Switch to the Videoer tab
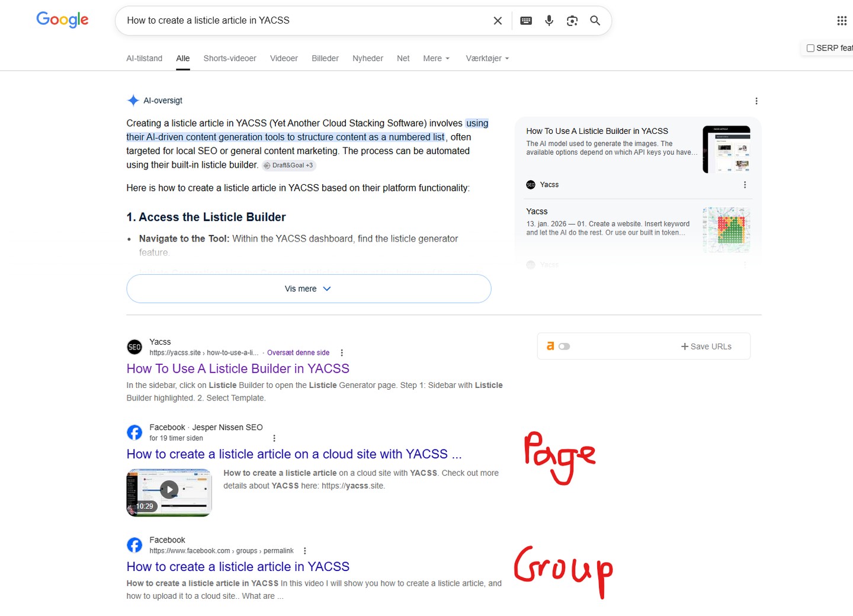Viewport: 853px width, 616px height. 284,58
